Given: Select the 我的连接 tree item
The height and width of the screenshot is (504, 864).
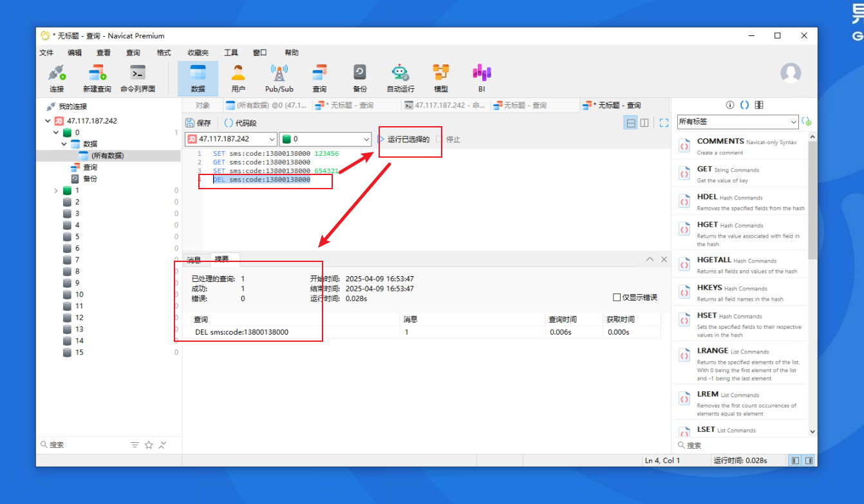Looking at the screenshot, I should 73,107.
